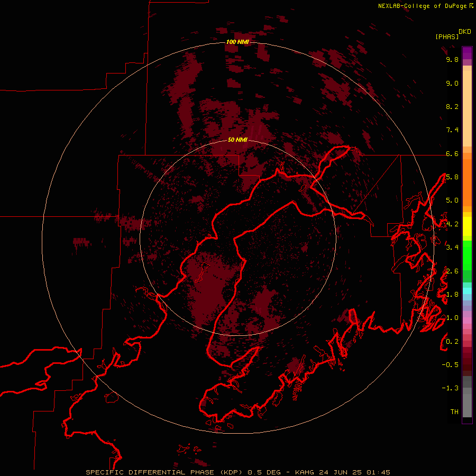Image resolution: width=476 pixels, height=476 pixels.
Task: Click the 1.0 legend value
Action: tap(452, 318)
